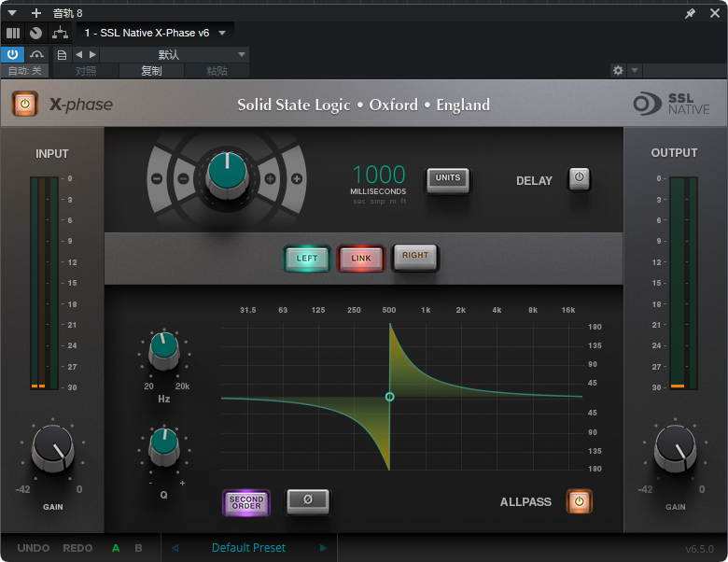This screenshot has width=728, height=562.
Task: Disable the ALLPASS power button
Action: [579, 501]
